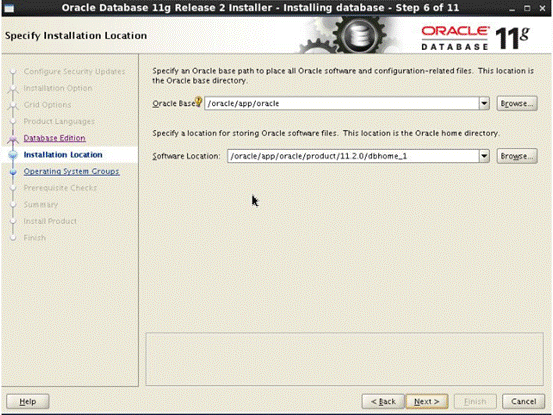Click the Database Edition step marker
The height and width of the screenshot is (415, 553).
[13, 139]
